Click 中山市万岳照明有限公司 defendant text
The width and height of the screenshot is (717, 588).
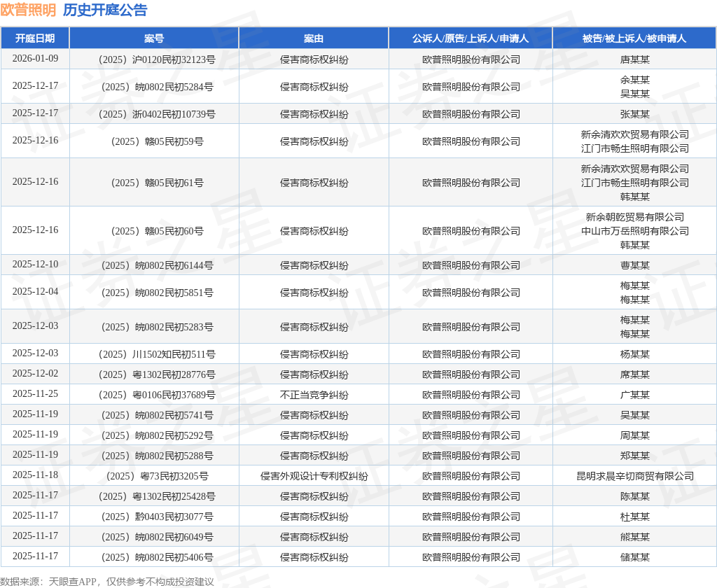(634, 232)
